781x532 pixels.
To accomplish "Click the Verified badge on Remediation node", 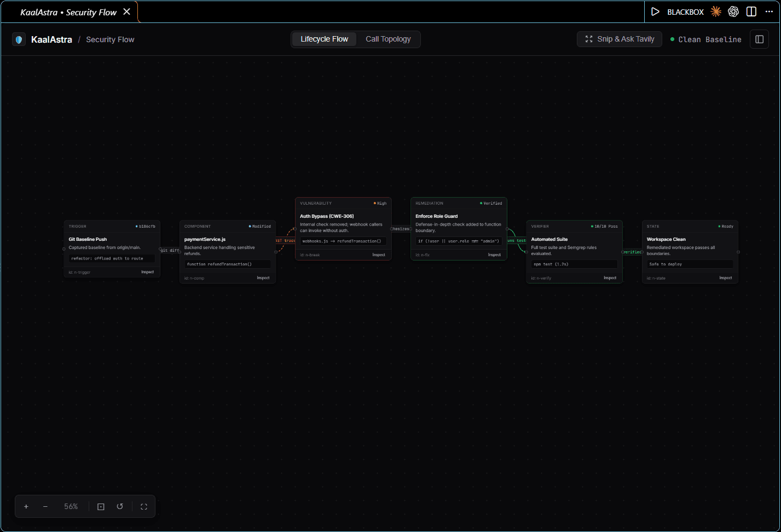I will [491, 204].
